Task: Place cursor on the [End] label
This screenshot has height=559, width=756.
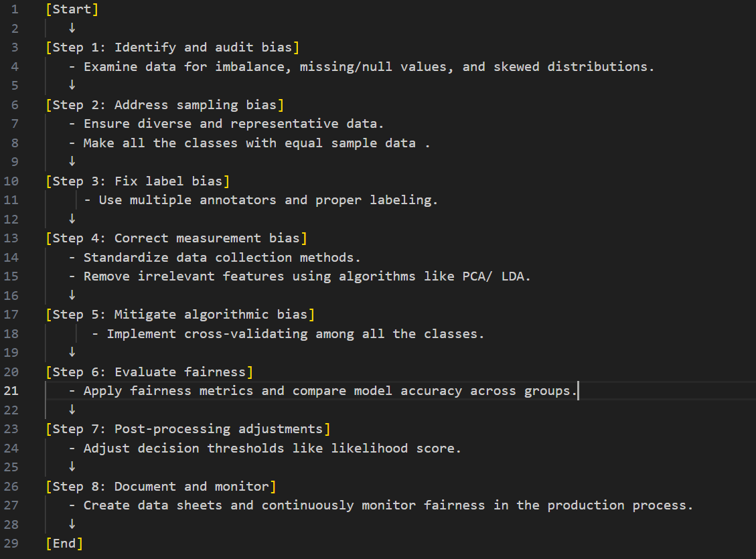Action: click(x=64, y=544)
